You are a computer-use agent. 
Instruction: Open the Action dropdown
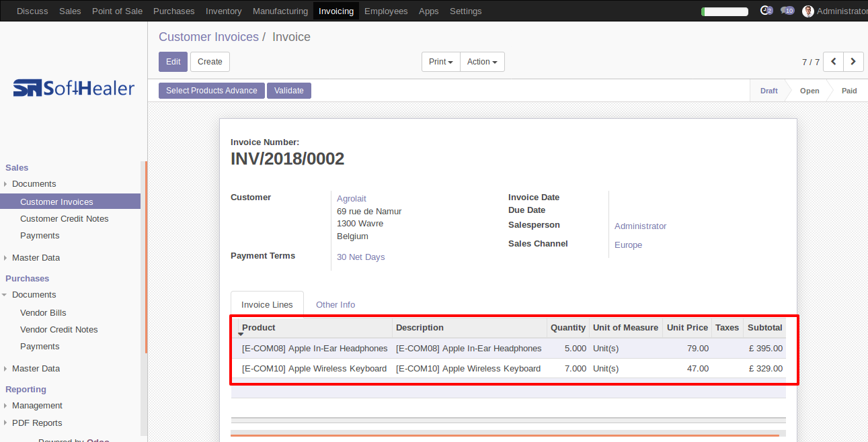tap(482, 62)
